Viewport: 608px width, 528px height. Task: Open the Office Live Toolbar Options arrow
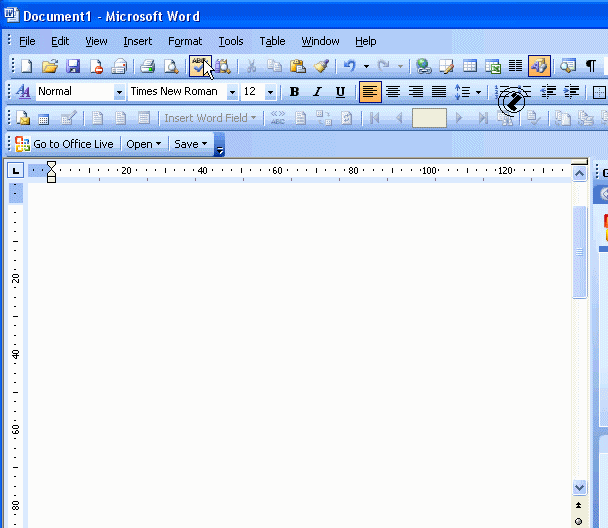[x=219, y=144]
